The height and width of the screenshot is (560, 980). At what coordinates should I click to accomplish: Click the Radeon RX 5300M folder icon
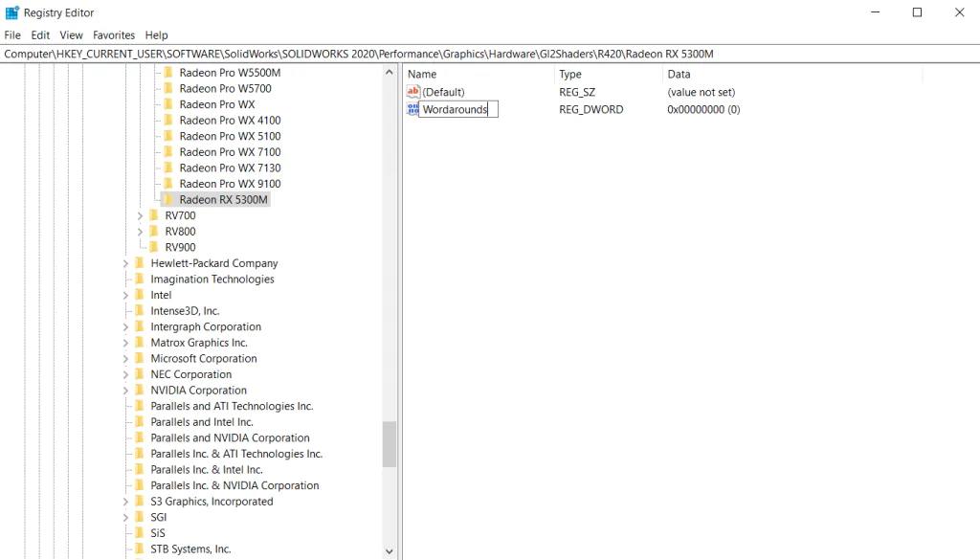168,199
